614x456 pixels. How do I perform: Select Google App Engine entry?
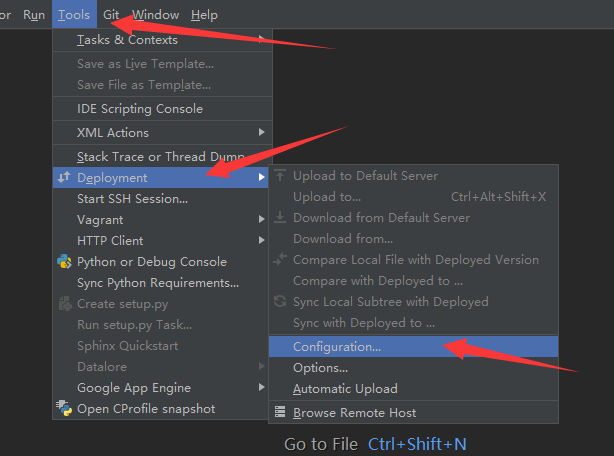161,388
